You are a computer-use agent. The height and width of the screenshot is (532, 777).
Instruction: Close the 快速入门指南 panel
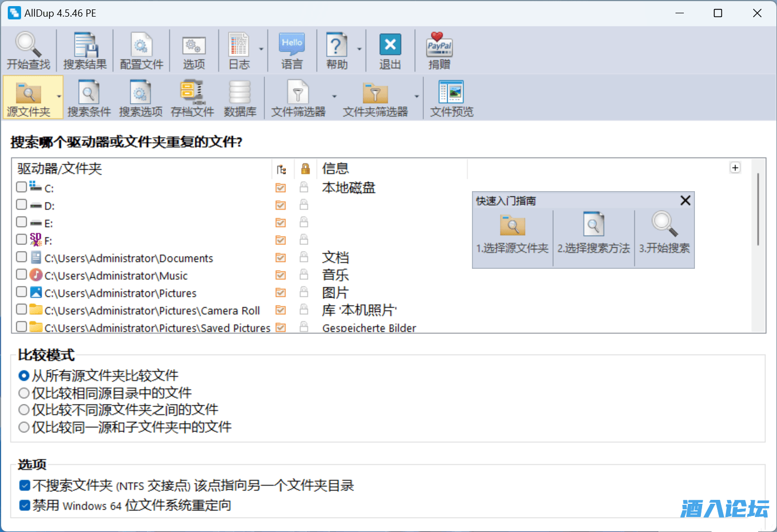click(x=685, y=201)
